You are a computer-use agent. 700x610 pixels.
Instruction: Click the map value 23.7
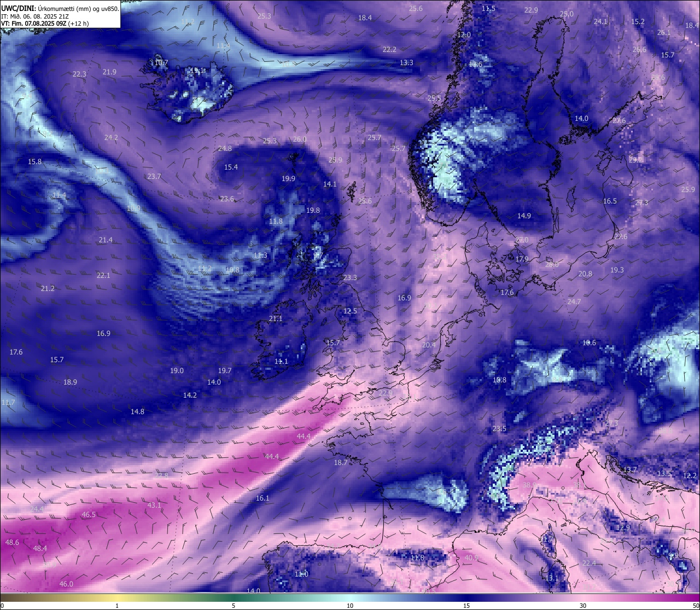pos(154,176)
